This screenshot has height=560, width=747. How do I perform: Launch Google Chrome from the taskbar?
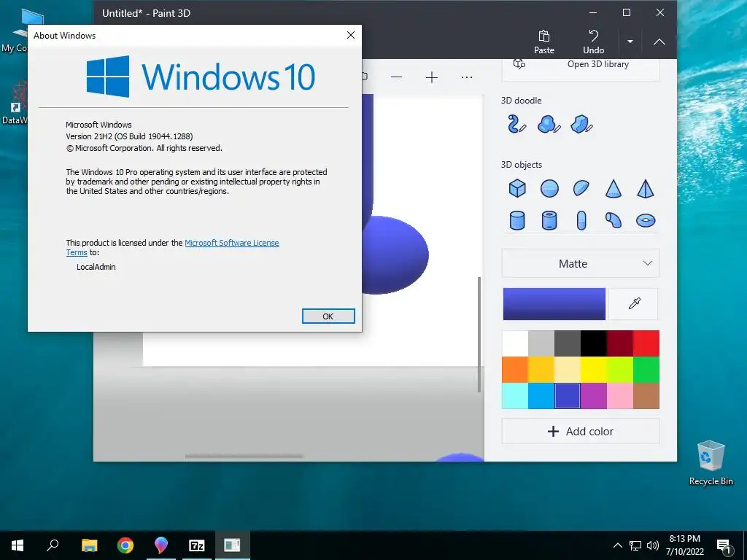[x=125, y=545]
